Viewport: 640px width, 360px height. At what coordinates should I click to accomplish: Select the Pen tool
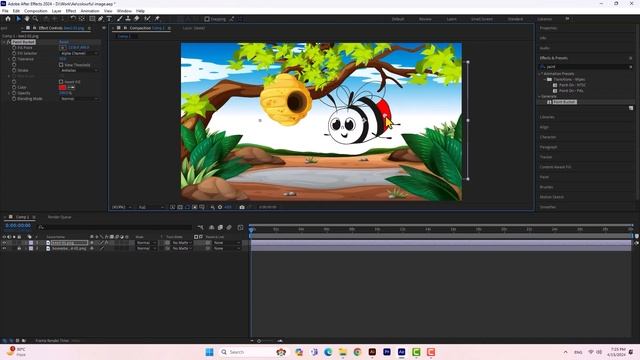[100, 19]
